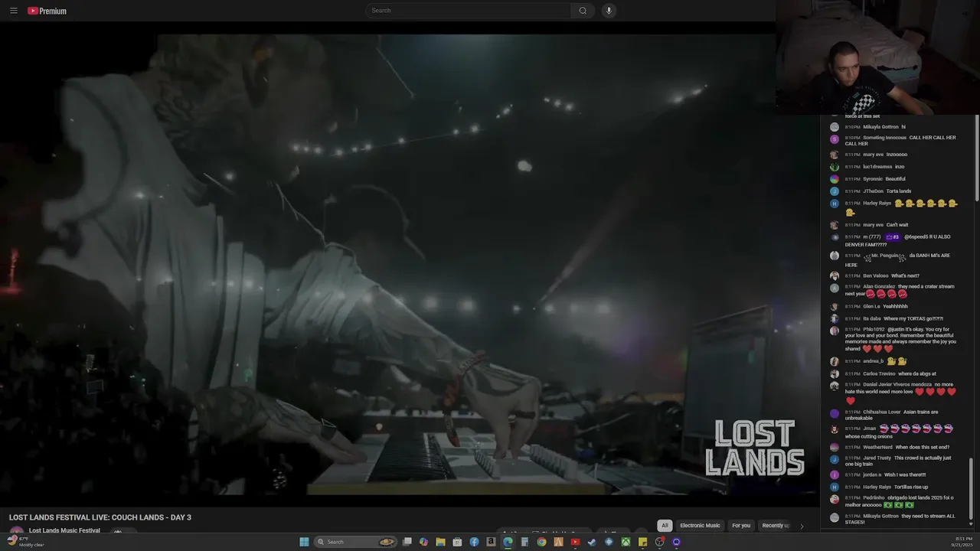Click chat message "When does this set end?"
Viewport: 980px width, 551px height.
pos(923,447)
